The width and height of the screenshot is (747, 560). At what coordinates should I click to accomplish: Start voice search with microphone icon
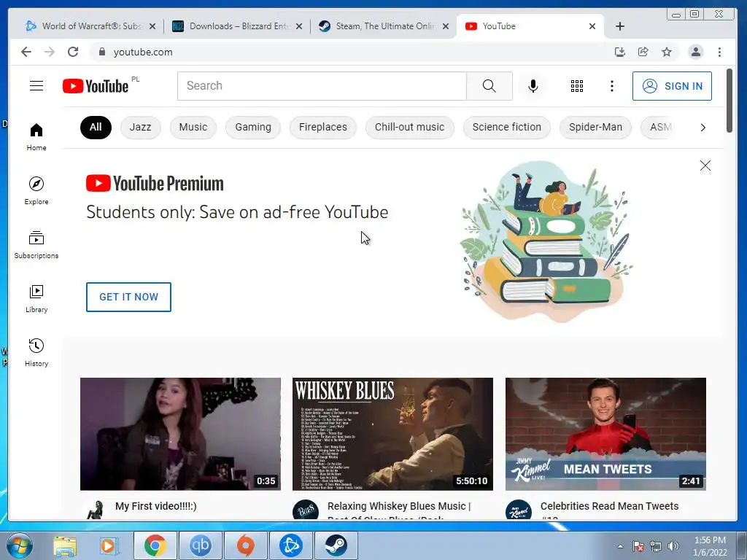533,86
